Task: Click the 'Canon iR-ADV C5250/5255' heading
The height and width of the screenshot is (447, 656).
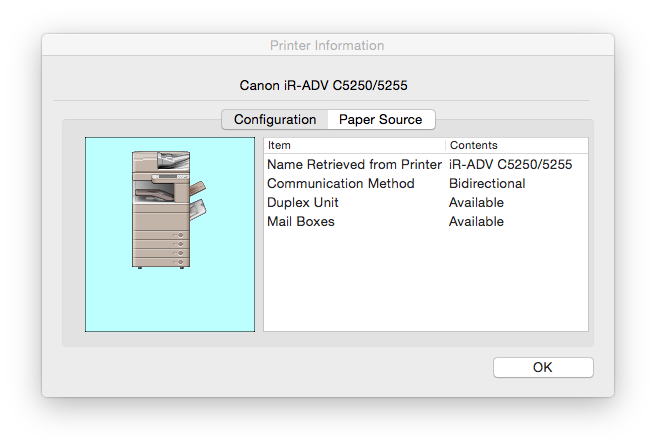Action: point(323,85)
